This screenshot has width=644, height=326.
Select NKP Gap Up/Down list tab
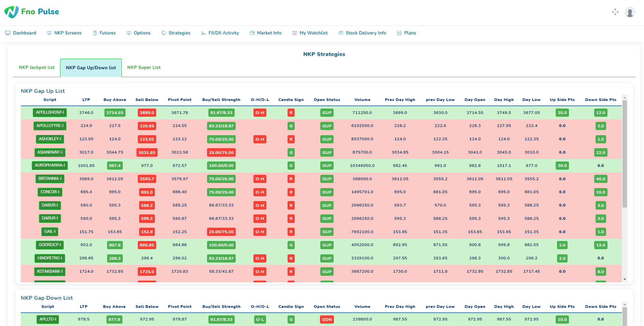pyautogui.click(x=91, y=68)
